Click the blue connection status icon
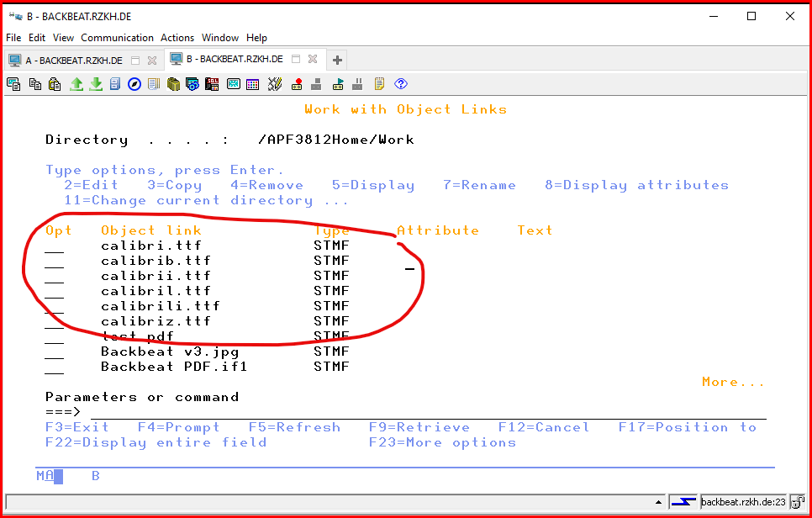 [x=683, y=501]
